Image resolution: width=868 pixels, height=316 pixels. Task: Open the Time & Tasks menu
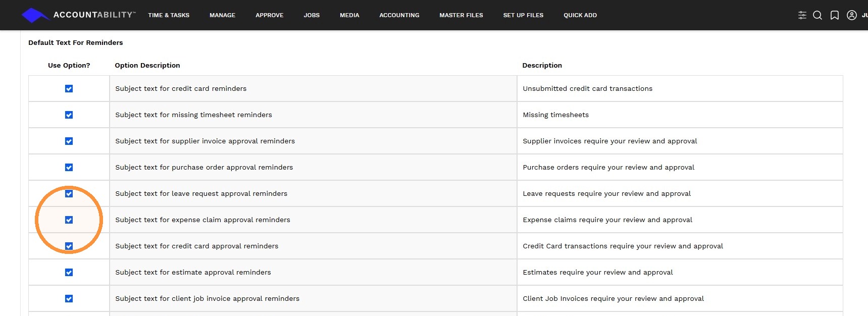click(169, 15)
